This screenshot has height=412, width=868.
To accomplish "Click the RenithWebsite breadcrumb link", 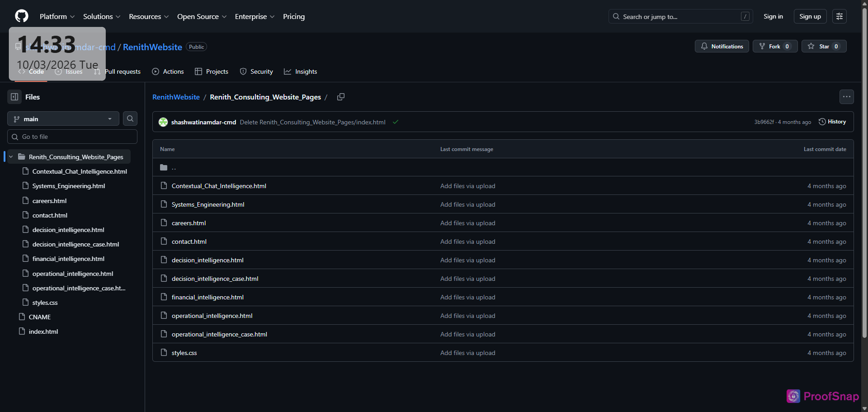I will tap(176, 97).
